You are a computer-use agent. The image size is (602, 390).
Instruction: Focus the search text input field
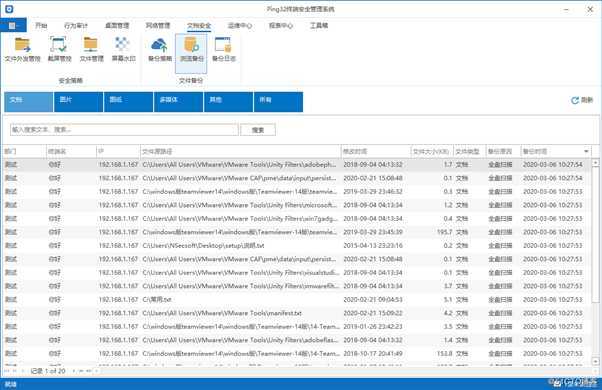(x=124, y=130)
